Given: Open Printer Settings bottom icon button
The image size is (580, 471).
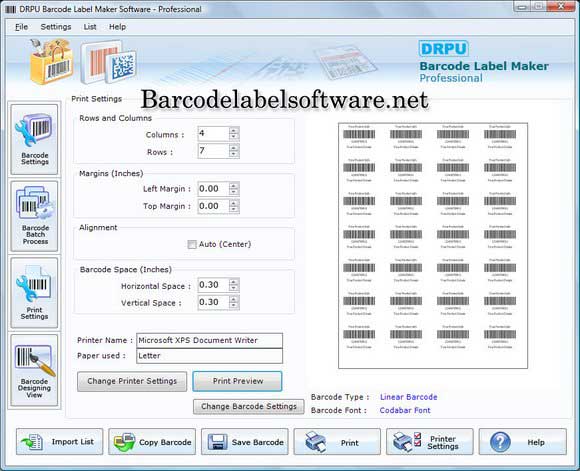Looking at the screenshot, I should coord(429,442).
